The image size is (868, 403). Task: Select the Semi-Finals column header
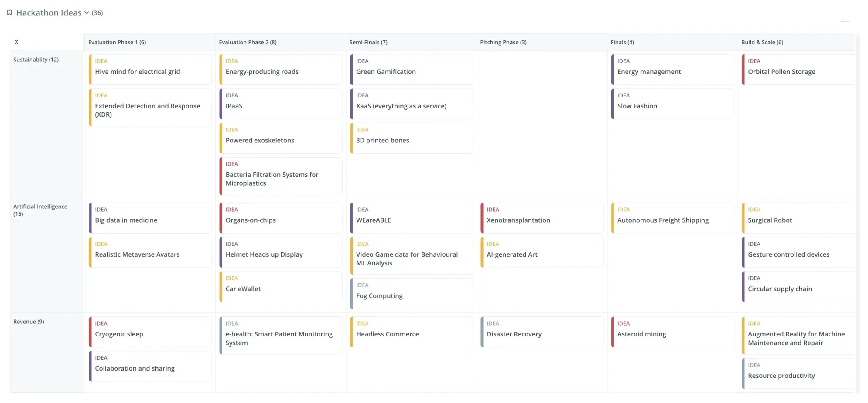click(x=368, y=42)
